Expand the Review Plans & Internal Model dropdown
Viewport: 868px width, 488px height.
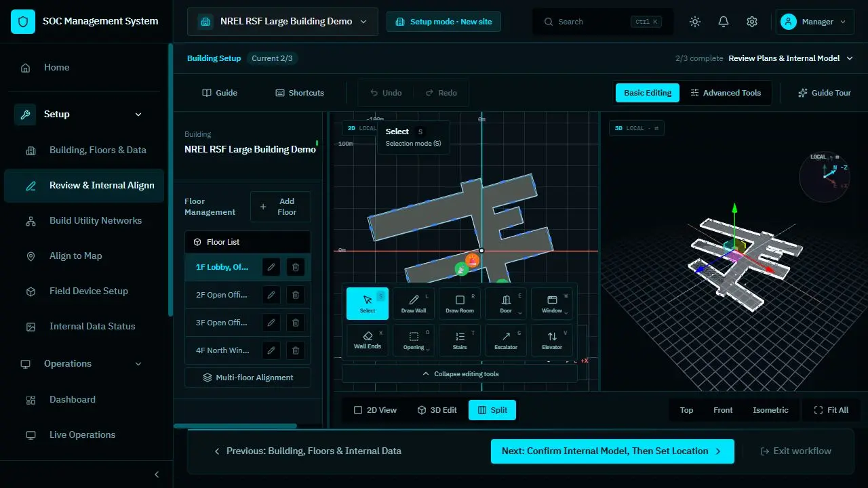(791, 58)
